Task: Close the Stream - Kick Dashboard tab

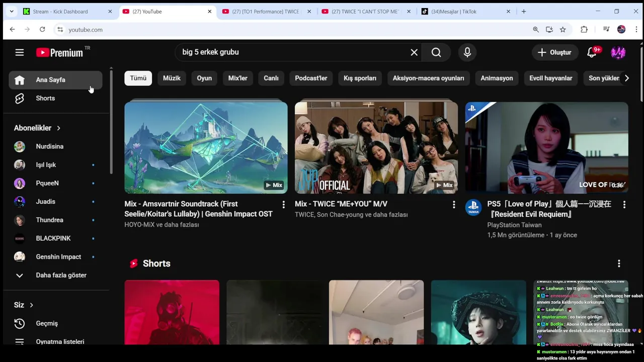Action: pos(110,12)
